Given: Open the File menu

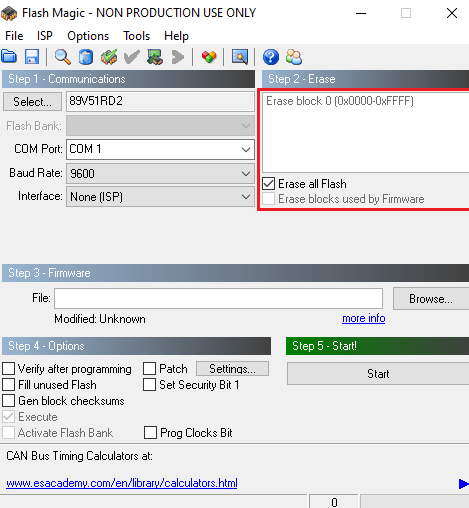Looking at the screenshot, I should (14, 36).
